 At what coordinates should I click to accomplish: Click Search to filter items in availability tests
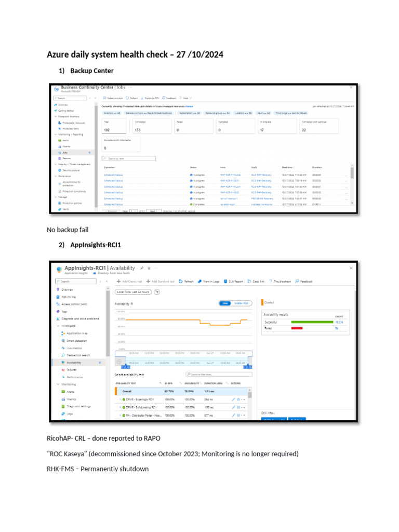pyautogui.click(x=219, y=375)
